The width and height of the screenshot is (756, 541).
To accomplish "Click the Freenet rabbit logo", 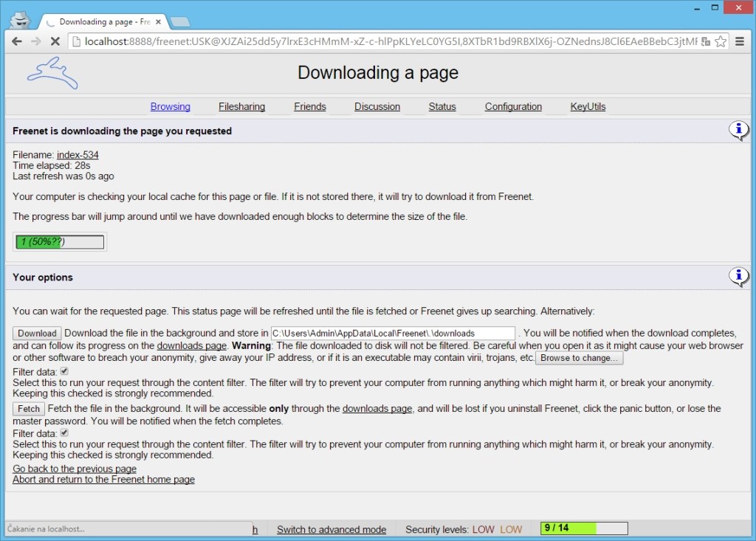I will (x=52, y=73).
